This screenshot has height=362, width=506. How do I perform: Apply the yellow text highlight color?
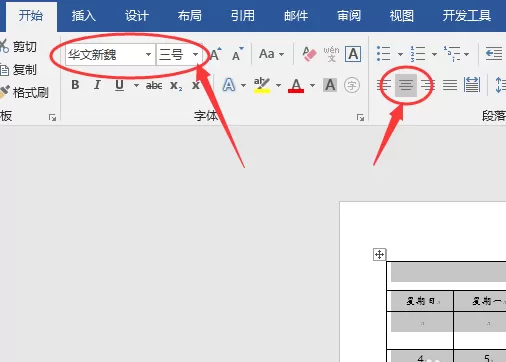262,85
